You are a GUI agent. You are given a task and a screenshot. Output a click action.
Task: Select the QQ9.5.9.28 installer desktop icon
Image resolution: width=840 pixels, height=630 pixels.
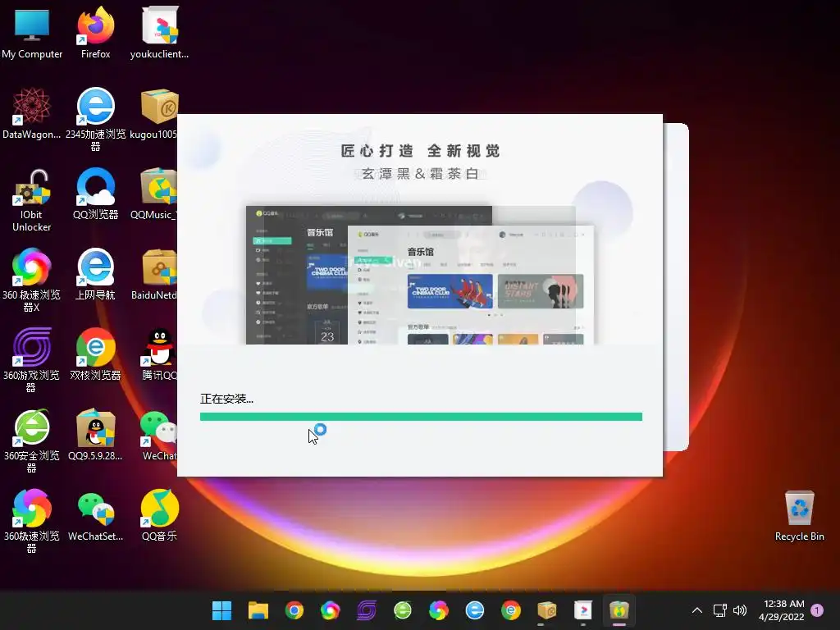pyautogui.click(x=95, y=435)
